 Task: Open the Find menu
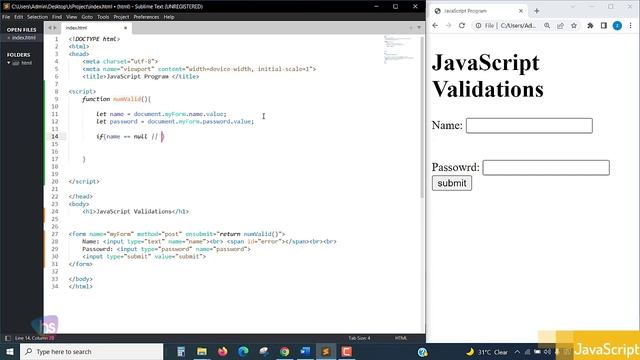click(x=57, y=17)
